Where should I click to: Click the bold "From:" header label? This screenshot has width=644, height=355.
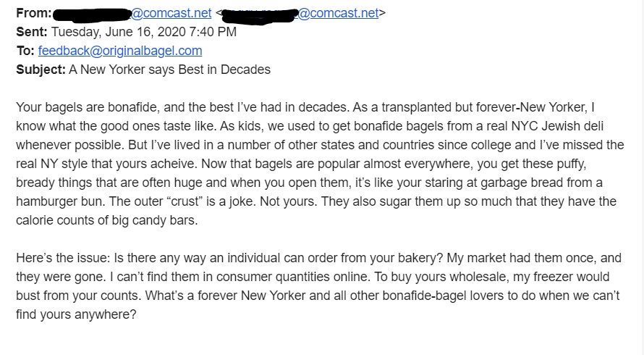pyautogui.click(x=34, y=13)
